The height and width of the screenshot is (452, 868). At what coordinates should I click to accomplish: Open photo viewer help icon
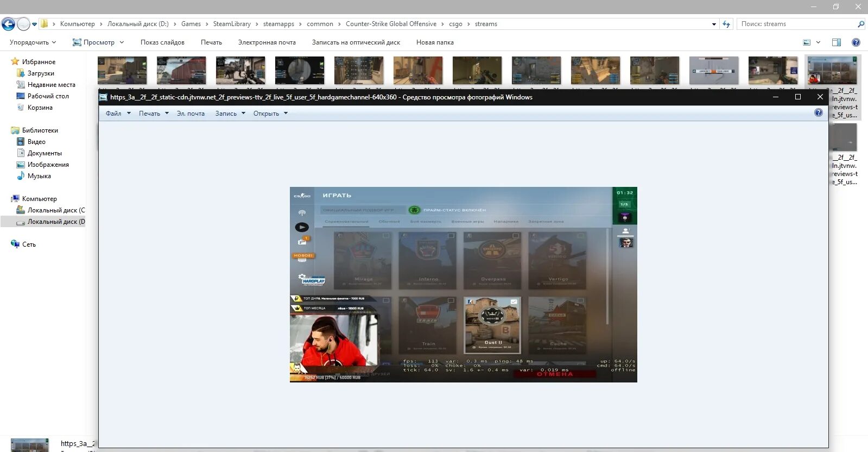click(819, 113)
